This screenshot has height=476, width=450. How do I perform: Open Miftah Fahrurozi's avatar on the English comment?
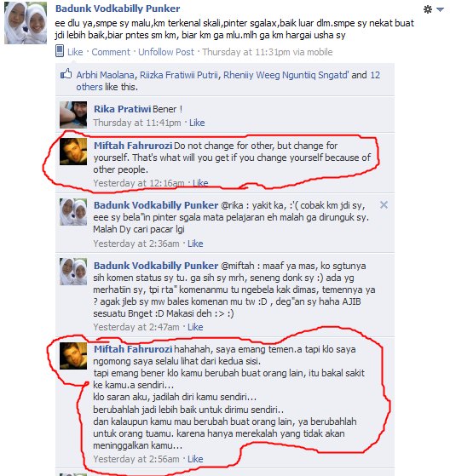(73, 152)
